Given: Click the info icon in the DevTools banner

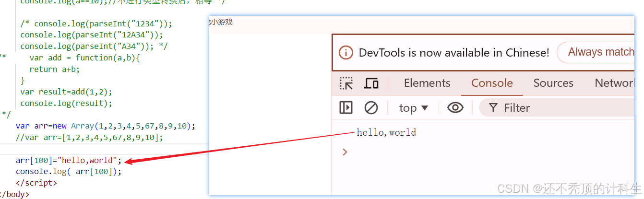Looking at the screenshot, I should 346,52.
